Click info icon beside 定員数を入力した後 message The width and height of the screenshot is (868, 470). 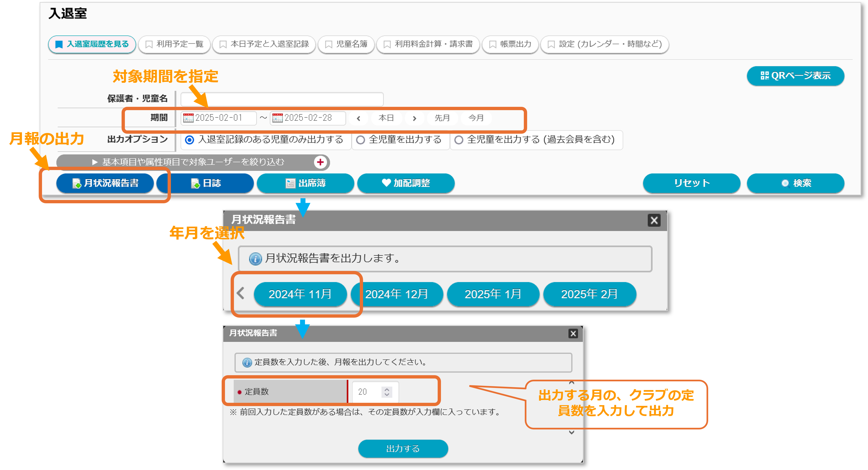(x=247, y=363)
